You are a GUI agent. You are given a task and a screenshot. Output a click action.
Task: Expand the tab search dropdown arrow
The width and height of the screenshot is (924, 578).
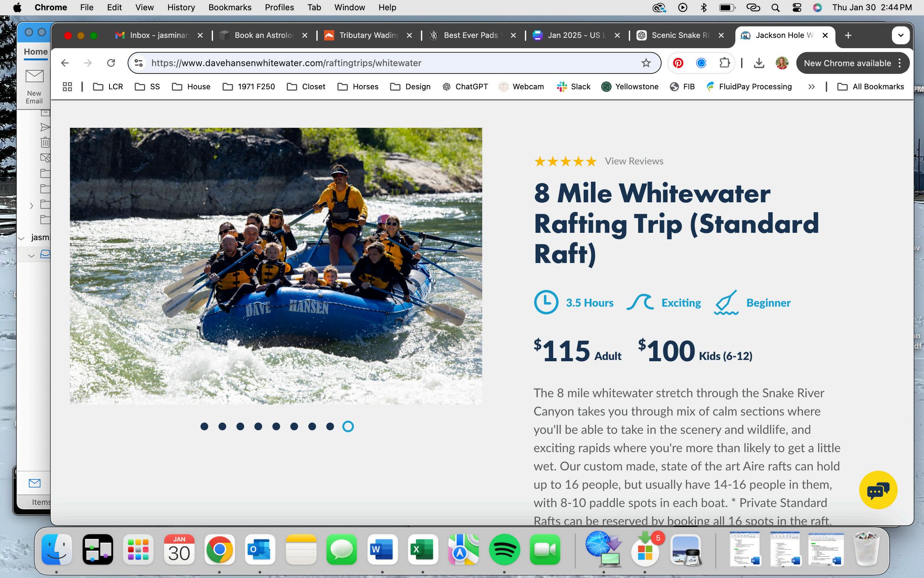(901, 35)
